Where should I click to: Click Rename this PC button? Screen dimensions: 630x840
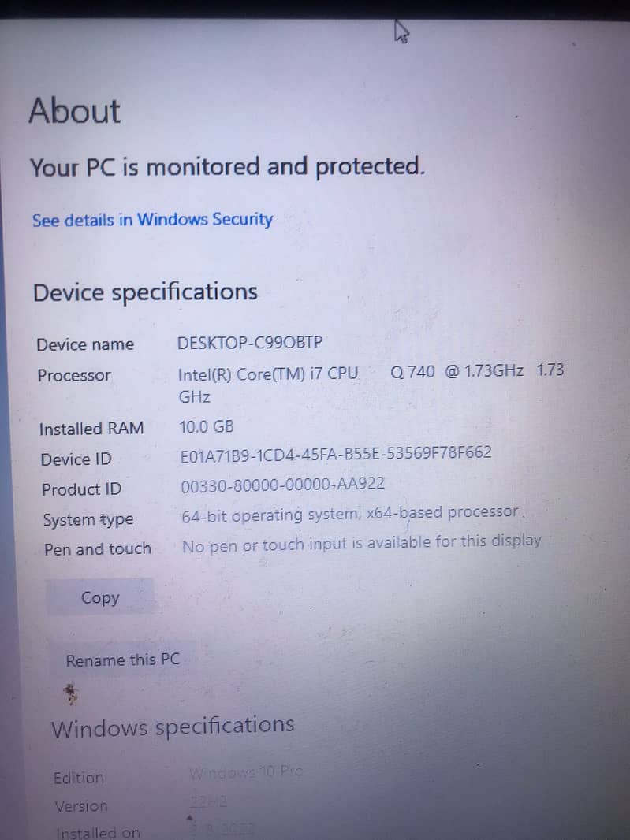tap(123, 660)
